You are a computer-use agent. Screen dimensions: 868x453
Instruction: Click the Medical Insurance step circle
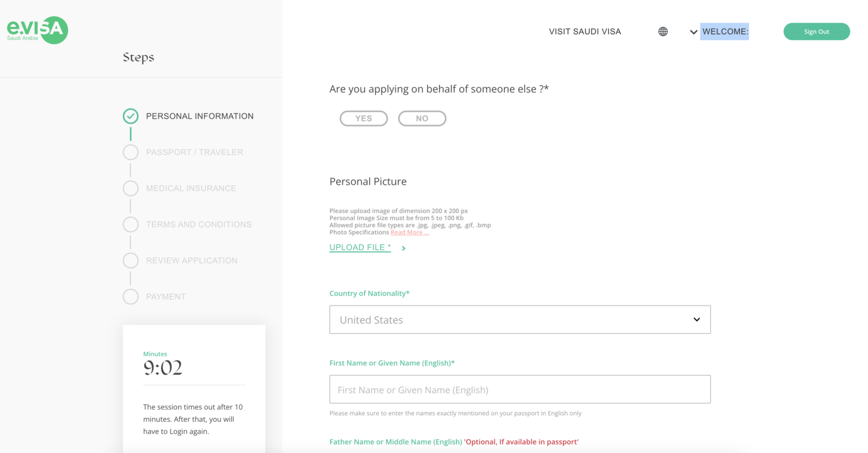click(x=131, y=189)
